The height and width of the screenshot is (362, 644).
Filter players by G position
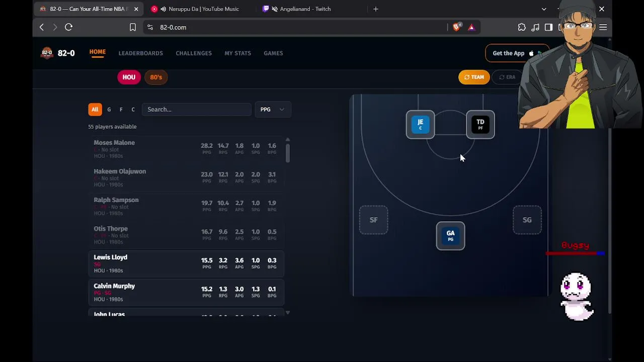(x=109, y=110)
